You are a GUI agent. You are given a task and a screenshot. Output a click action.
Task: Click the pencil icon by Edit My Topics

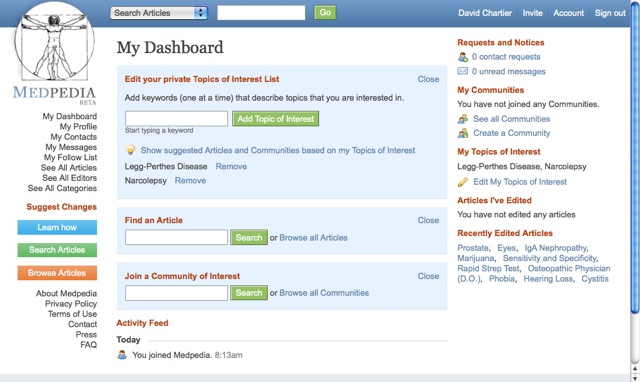463,182
